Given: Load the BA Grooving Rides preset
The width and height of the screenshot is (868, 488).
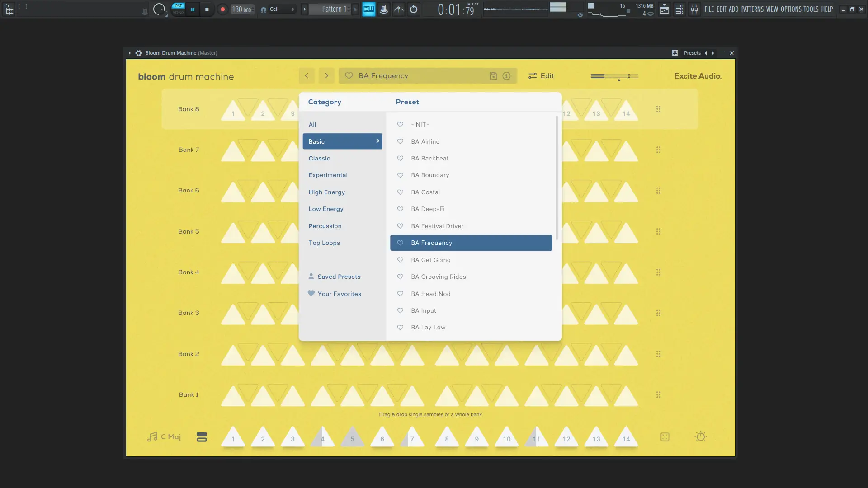Looking at the screenshot, I should (438, 277).
